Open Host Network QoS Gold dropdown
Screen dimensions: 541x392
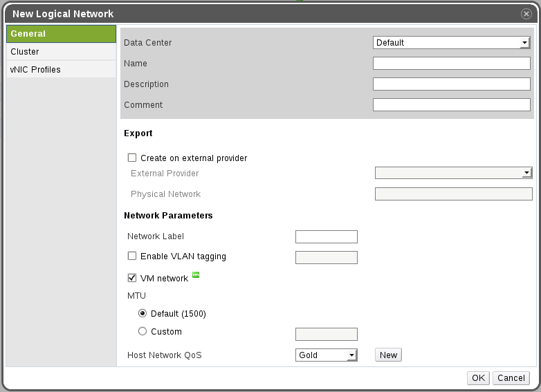326,355
